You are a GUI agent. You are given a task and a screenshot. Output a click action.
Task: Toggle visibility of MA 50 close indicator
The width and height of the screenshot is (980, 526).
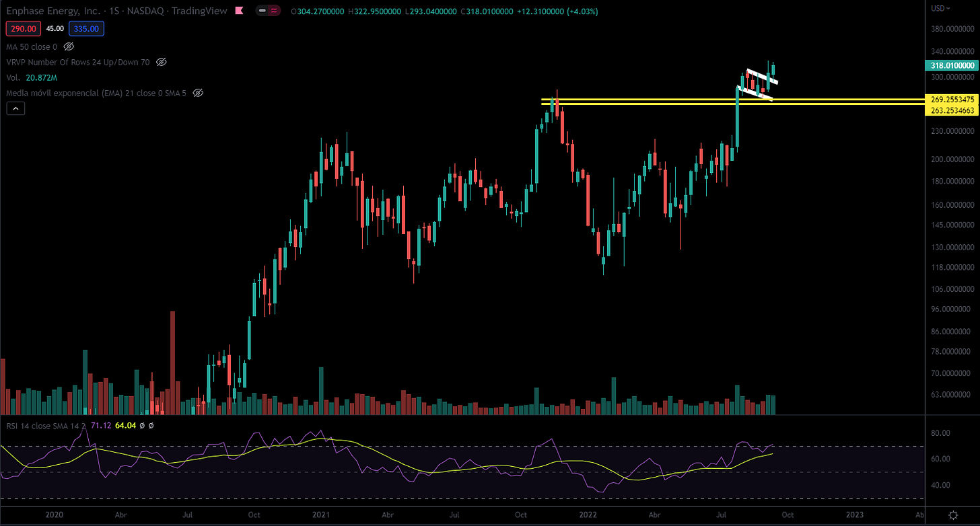[68, 47]
